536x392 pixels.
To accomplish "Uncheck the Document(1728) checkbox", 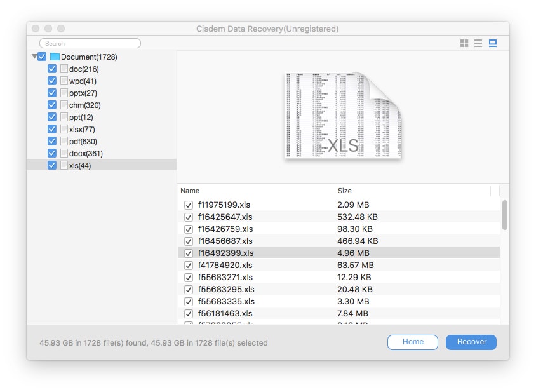I will tap(42, 57).
